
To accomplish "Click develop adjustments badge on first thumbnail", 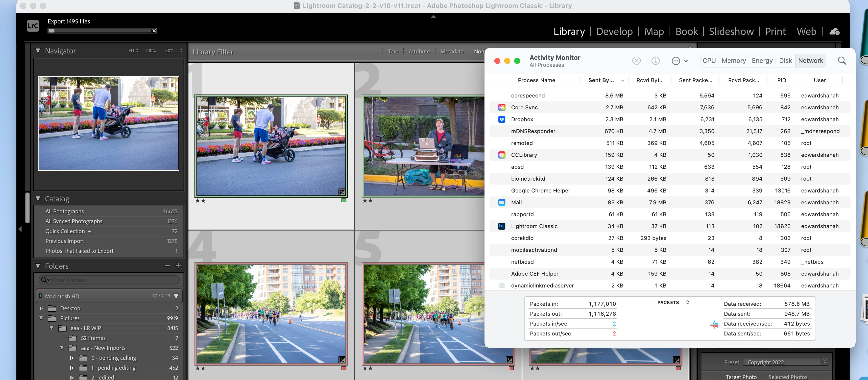I will (x=342, y=192).
